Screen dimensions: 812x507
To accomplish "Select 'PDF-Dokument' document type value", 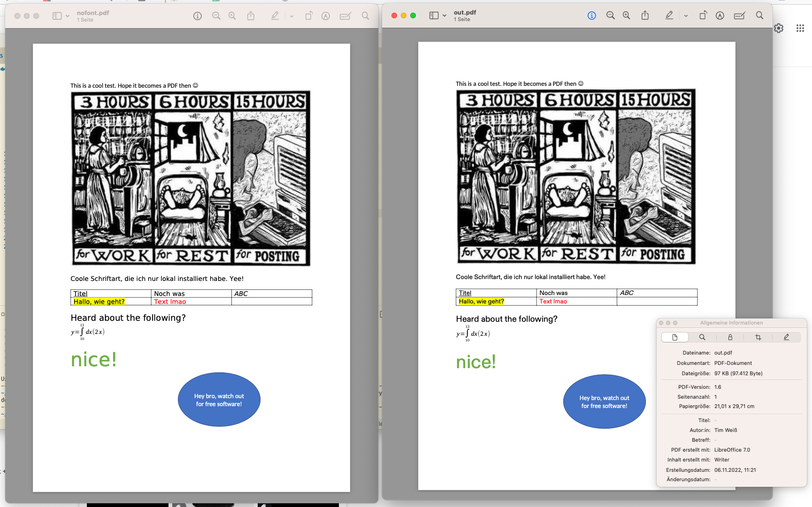I will [x=733, y=363].
